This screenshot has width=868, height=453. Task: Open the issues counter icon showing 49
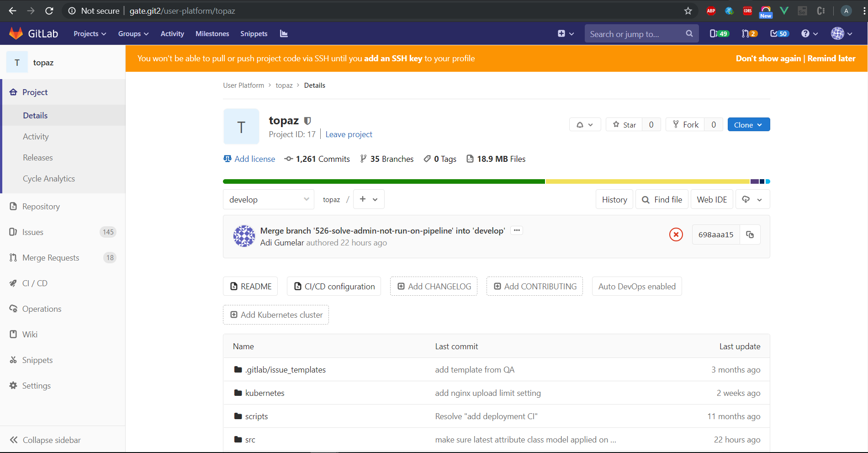pos(719,34)
